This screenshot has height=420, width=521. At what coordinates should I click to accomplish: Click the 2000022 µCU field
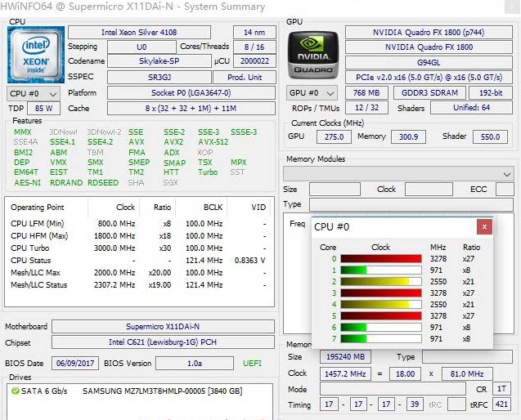coord(254,61)
